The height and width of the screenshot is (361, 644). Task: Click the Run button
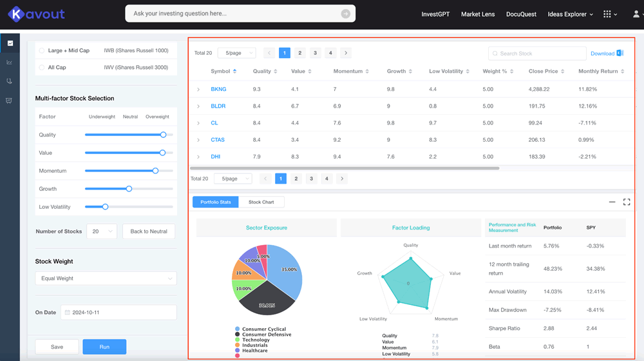coord(104,347)
